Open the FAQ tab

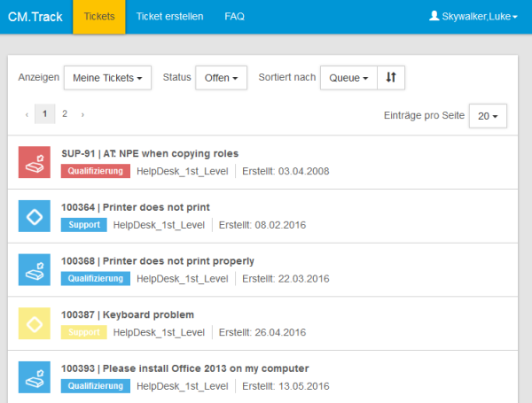(x=234, y=16)
